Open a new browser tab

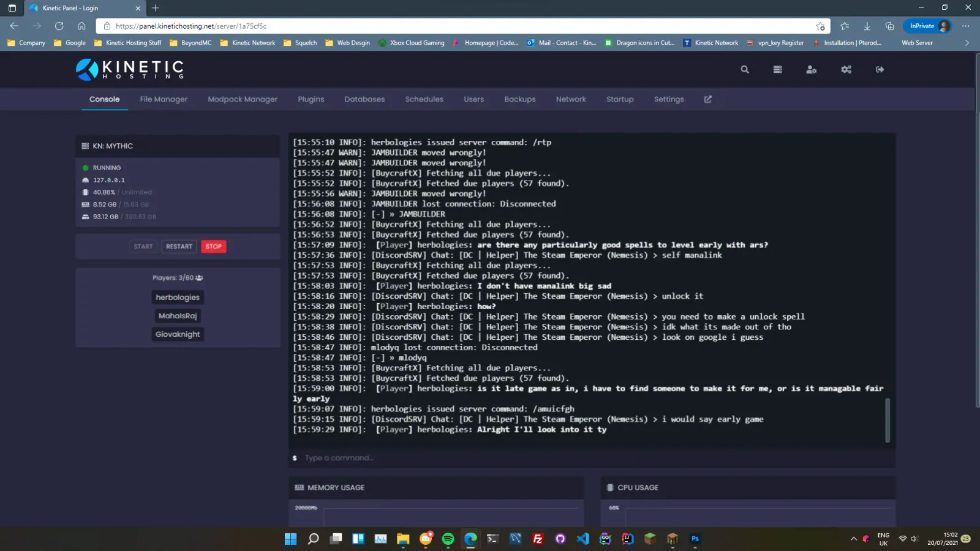click(156, 8)
